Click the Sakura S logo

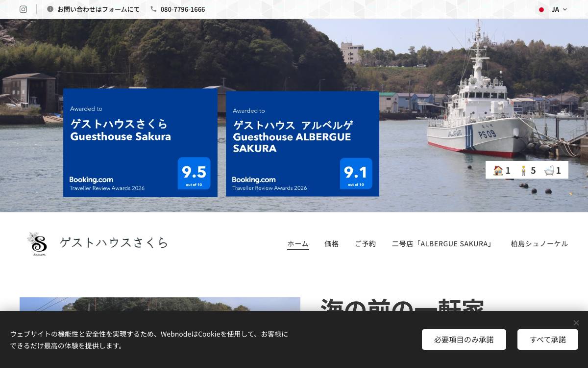[37, 244]
